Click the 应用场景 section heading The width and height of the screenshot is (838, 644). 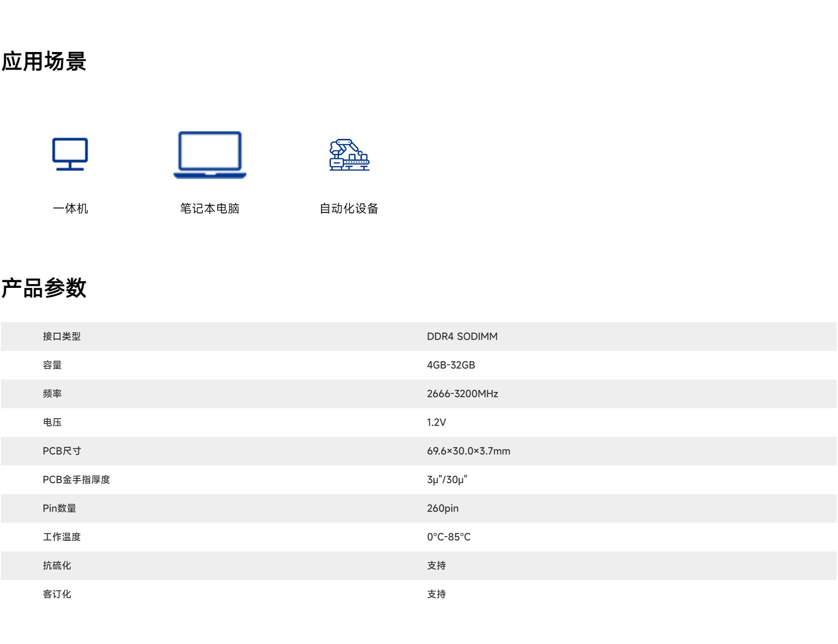(x=44, y=62)
